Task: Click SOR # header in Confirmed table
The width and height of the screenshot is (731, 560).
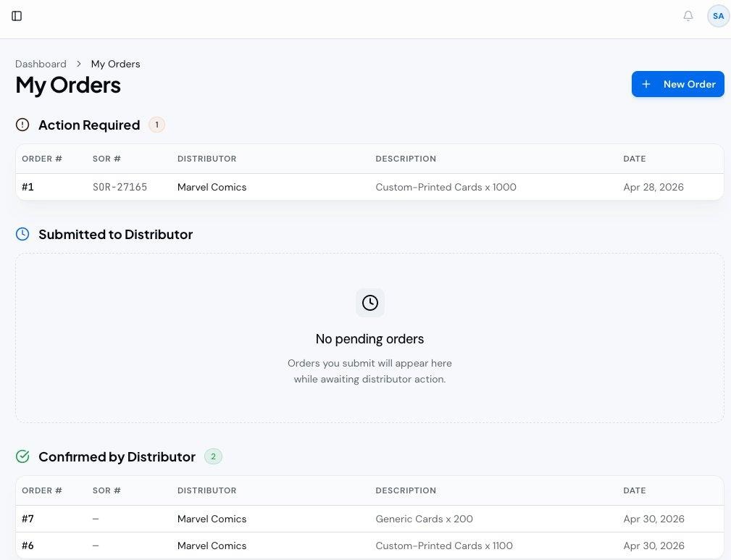Action: [106, 490]
